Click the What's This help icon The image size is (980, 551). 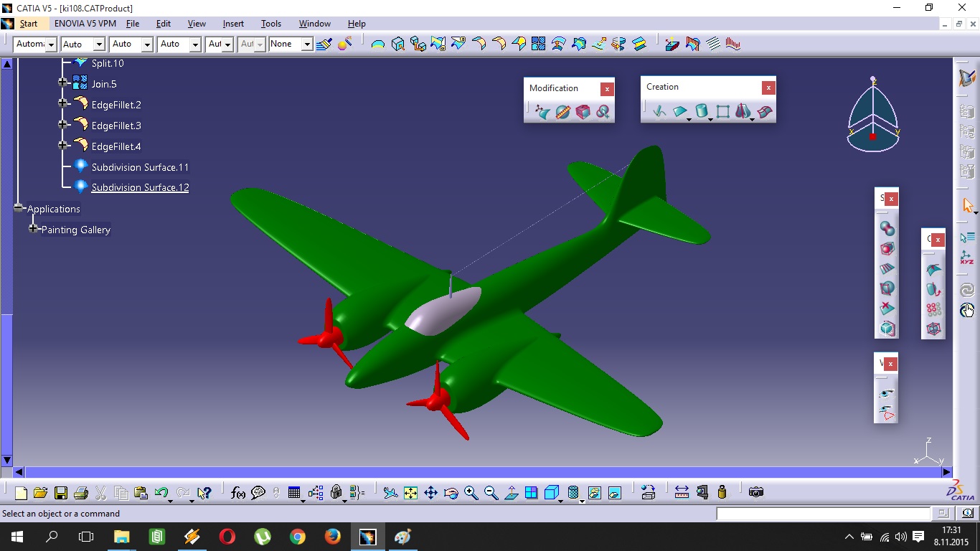(204, 493)
